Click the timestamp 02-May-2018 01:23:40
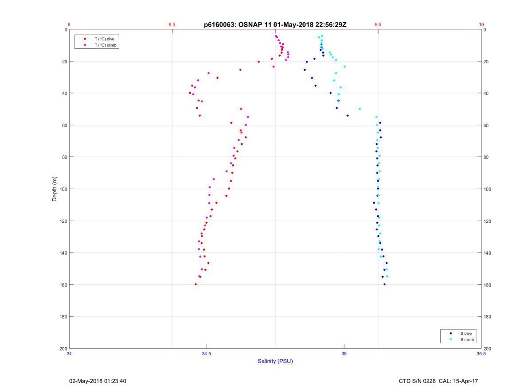532x392 pixels. point(98,381)
